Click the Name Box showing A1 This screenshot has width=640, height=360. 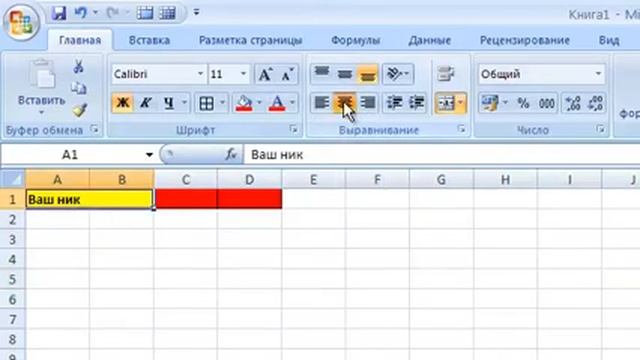click(70, 155)
